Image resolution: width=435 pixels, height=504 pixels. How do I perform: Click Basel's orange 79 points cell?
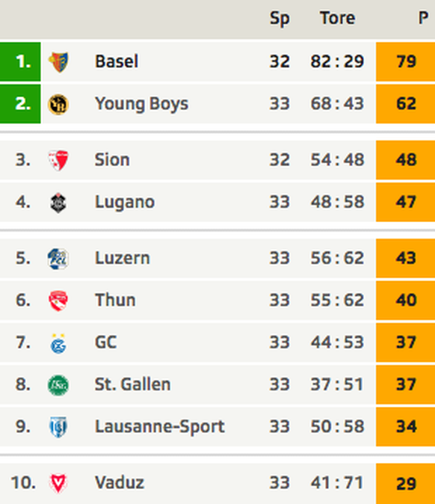pyautogui.click(x=405, y=62)
